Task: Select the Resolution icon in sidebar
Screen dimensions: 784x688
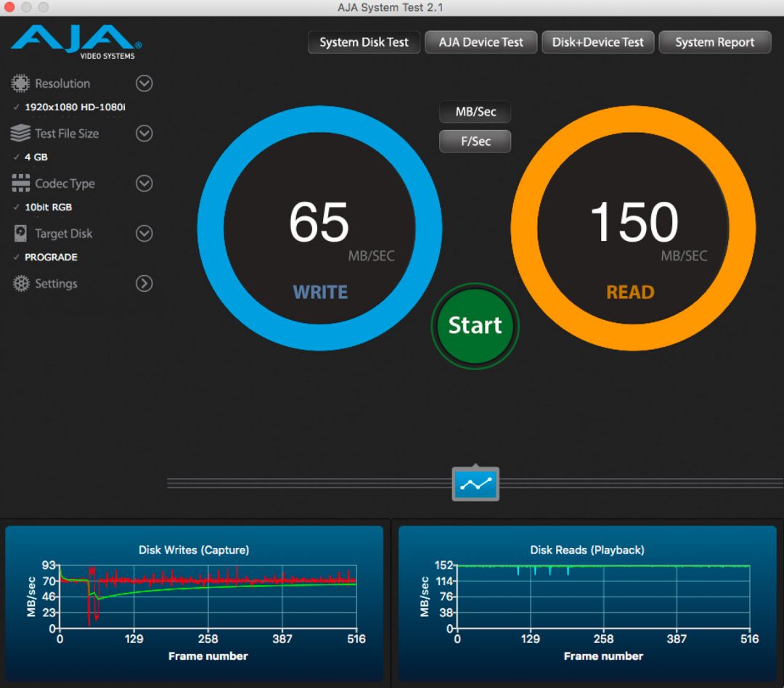Action: point(20,83)
